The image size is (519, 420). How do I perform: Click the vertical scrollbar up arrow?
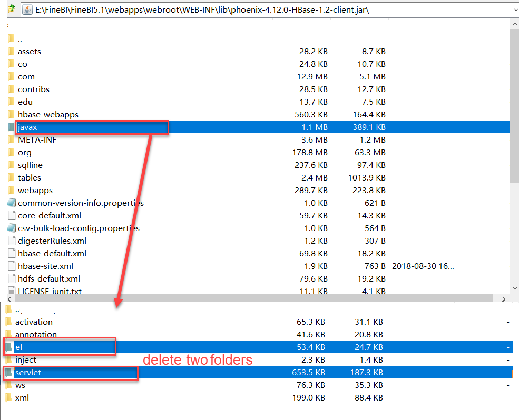515,24
